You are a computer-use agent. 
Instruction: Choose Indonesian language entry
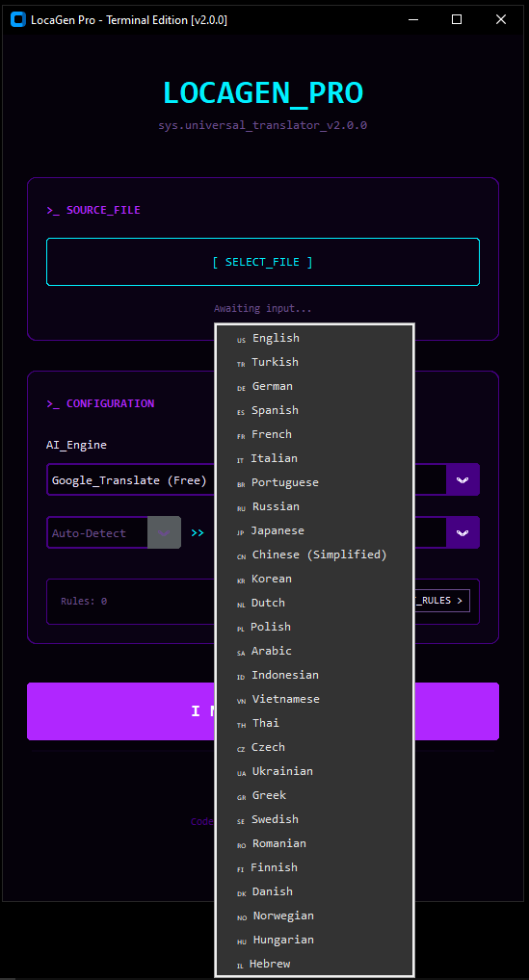[314, 675]
